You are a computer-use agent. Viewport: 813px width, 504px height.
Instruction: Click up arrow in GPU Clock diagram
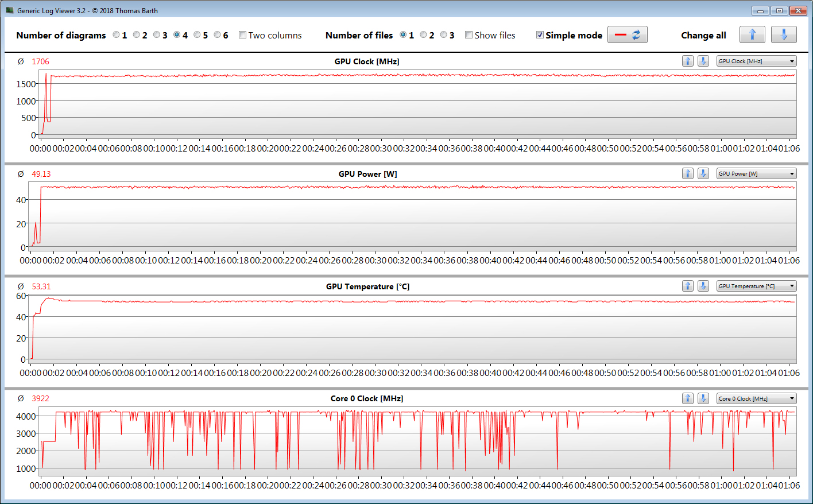click(688, 61)
